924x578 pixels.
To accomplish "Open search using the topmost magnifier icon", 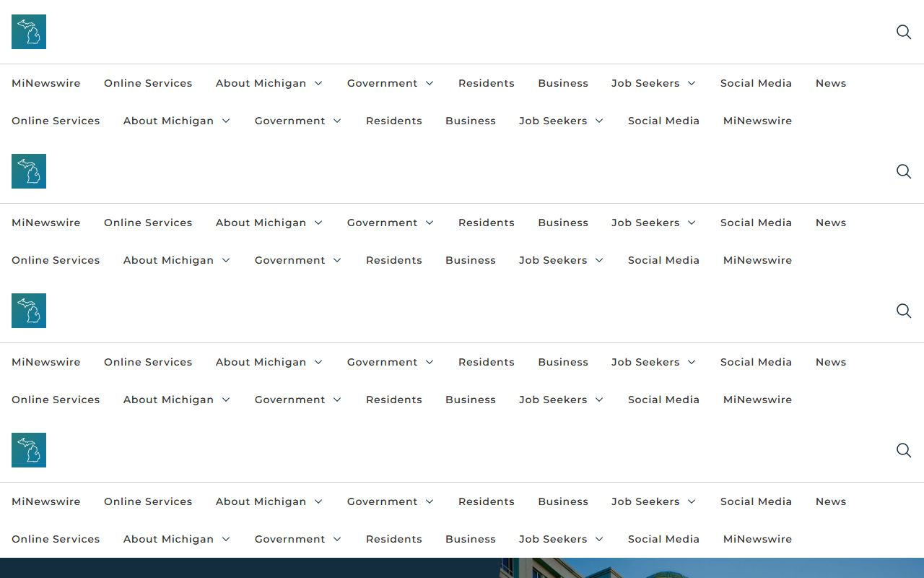I will (904, 32).
